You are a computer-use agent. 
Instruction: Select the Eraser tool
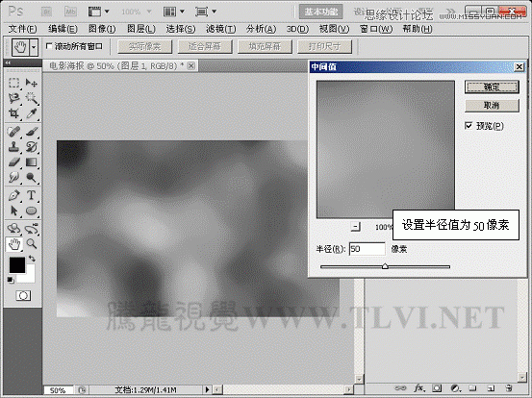(13, 162)
